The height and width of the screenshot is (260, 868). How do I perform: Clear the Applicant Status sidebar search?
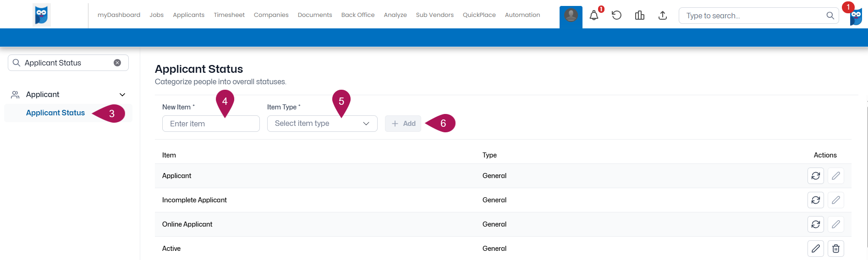(x=117, y=63)
